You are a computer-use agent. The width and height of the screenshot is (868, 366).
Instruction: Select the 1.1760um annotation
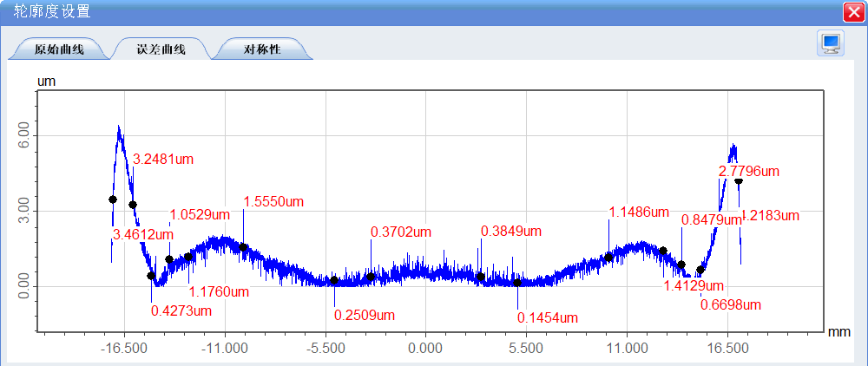219,291
